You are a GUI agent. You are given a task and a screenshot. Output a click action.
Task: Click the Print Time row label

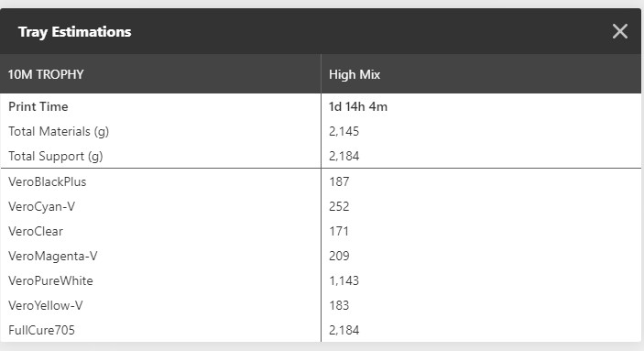[38, 107]
